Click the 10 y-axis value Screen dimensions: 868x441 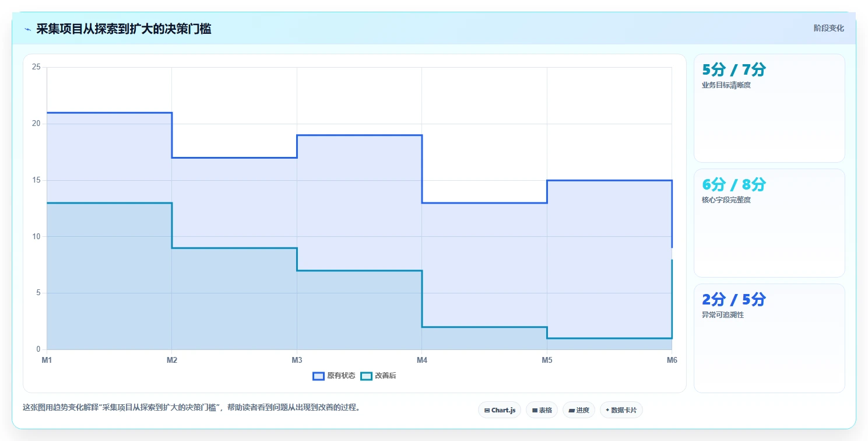pyautogui.click(x=36, y=236)
